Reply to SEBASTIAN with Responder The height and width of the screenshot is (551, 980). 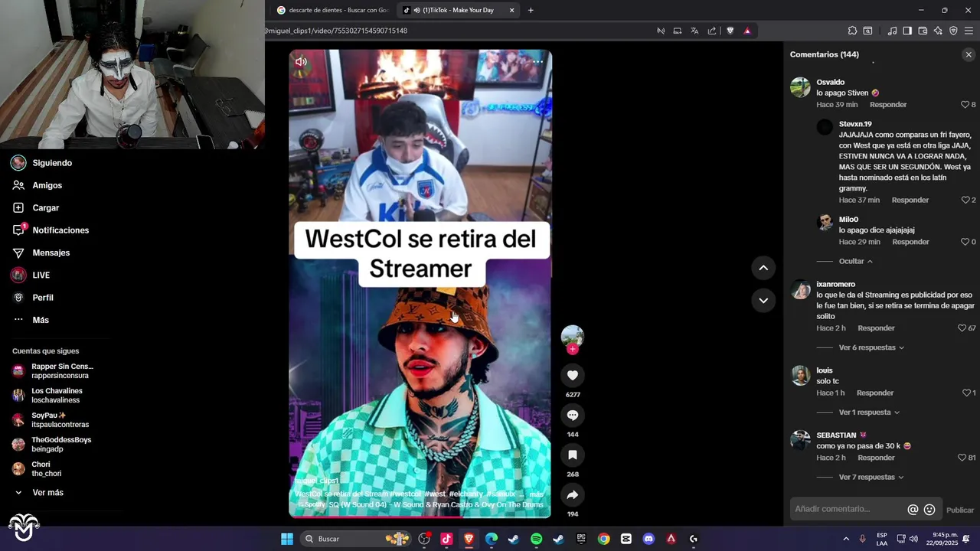(x=876, y=458)
